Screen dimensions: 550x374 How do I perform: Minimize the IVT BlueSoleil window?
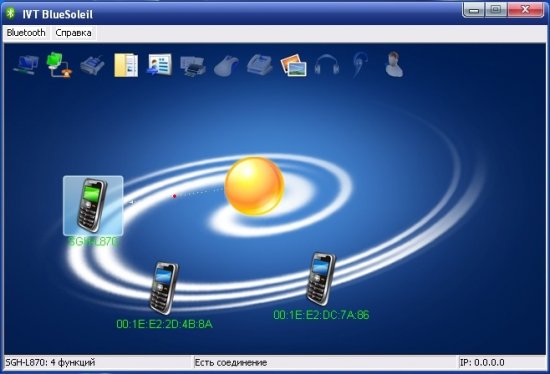[474, 10]
